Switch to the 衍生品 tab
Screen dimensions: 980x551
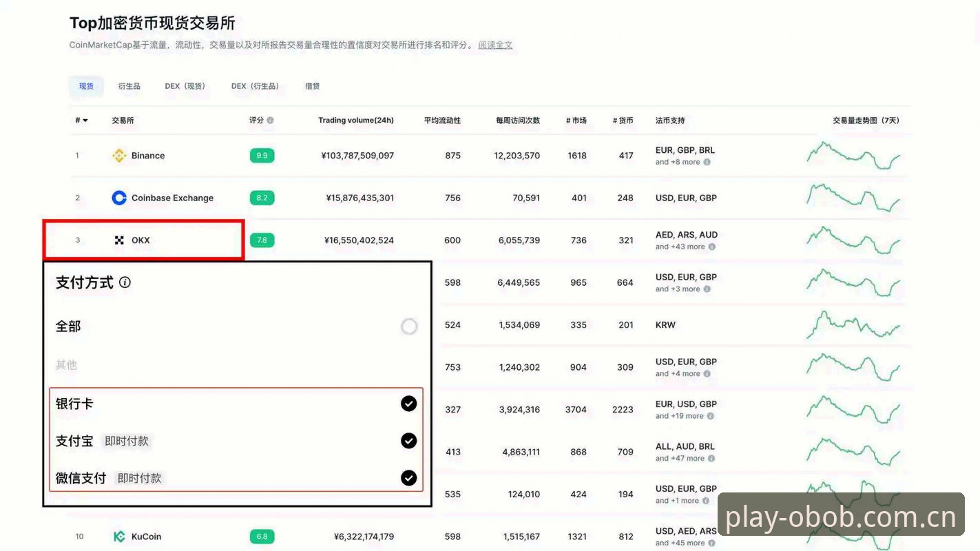tap(129, 86)
